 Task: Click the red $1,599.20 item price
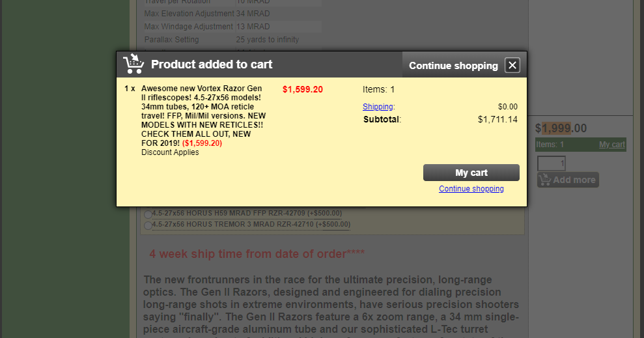pos(303,89)
